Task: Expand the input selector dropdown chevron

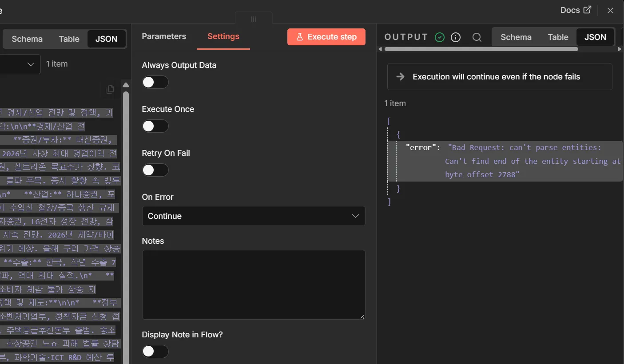Action: point(31,64)
